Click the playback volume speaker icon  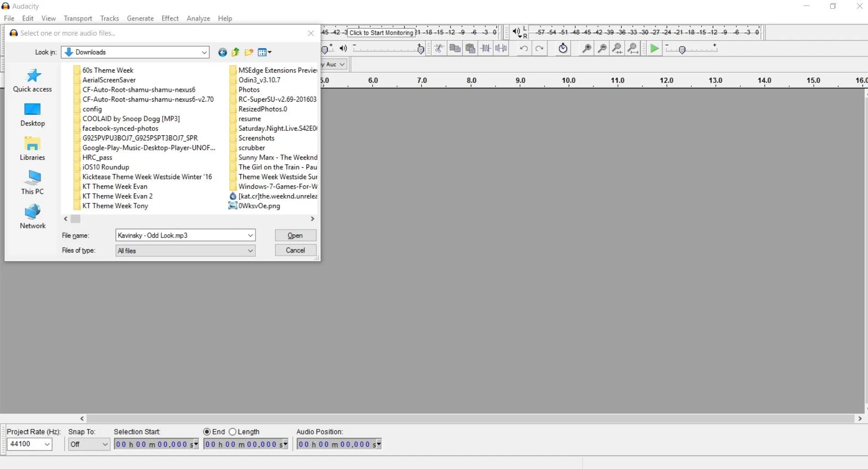point(343,48)
